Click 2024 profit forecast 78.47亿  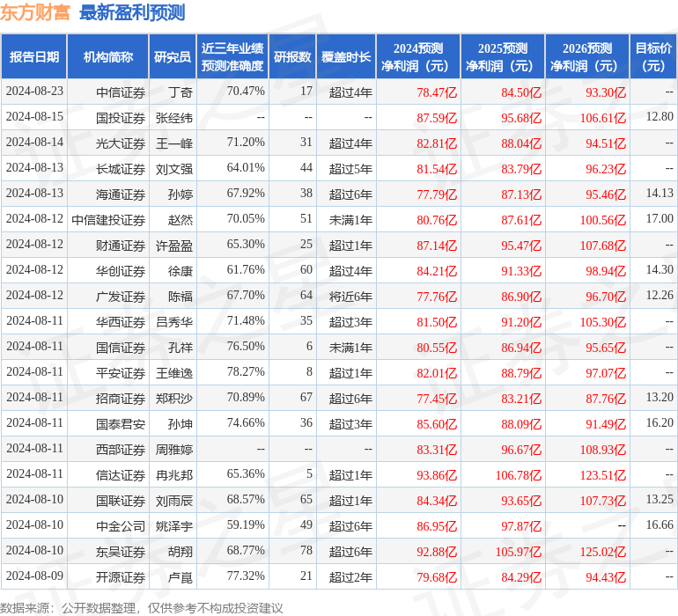(437, 92)
